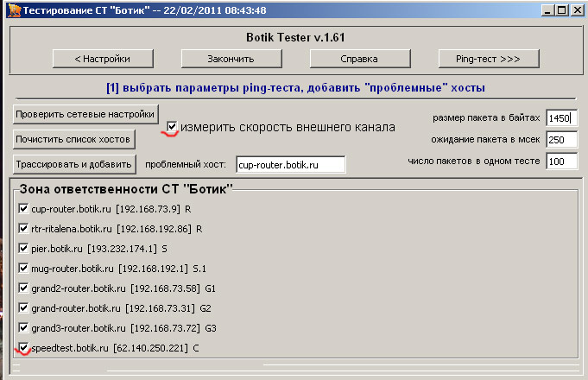
Task: Click the Botik Tester v.1.61 heading
Action: [x=295, y=37]
